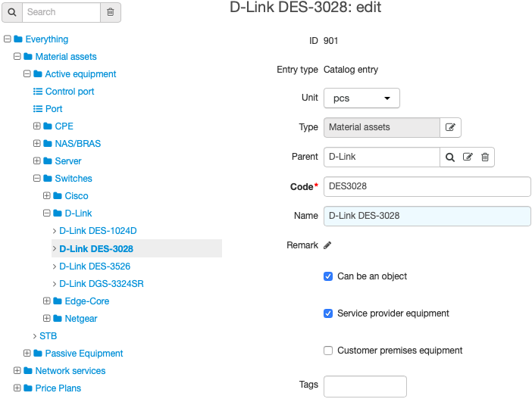The height and width of the screenshot is (399, 532).
Task: Open the Switches link
Action: click(74, 179)
